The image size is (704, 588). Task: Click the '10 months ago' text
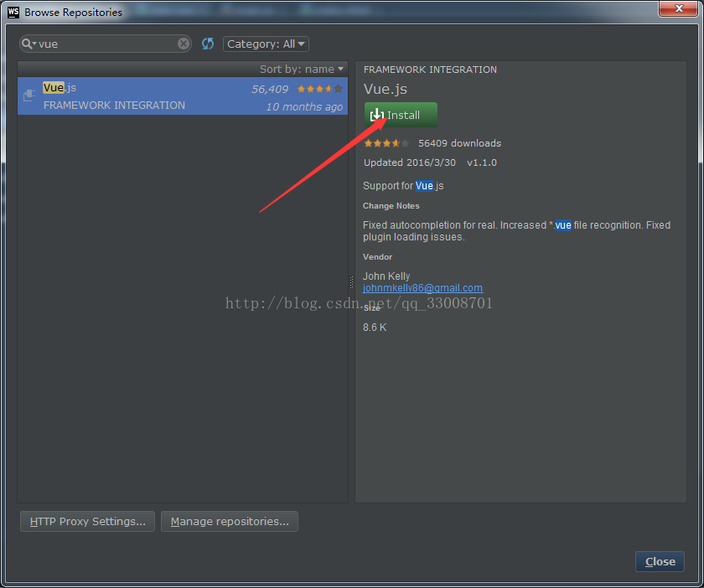[x=304, y=107]
